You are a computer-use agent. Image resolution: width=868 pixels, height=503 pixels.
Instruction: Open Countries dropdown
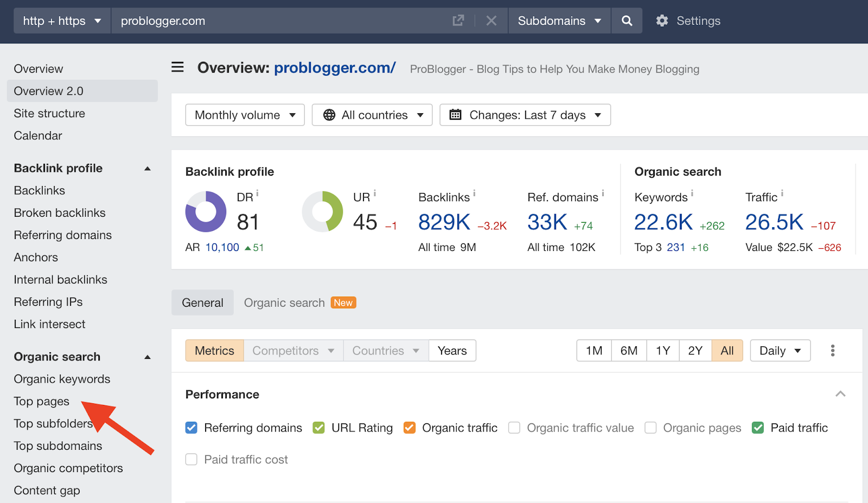pyautogui.click(x=386, y=351)
